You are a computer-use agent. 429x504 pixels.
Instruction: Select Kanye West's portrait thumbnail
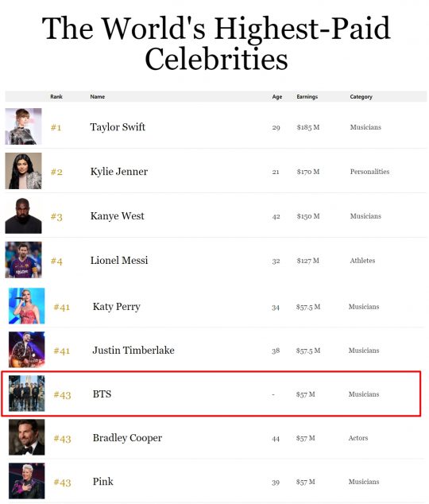pos(23,215)
